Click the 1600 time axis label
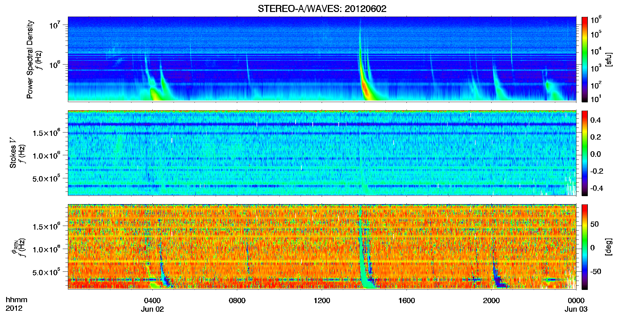Screen dimensions: 644x332 click(x=406, y=301)
